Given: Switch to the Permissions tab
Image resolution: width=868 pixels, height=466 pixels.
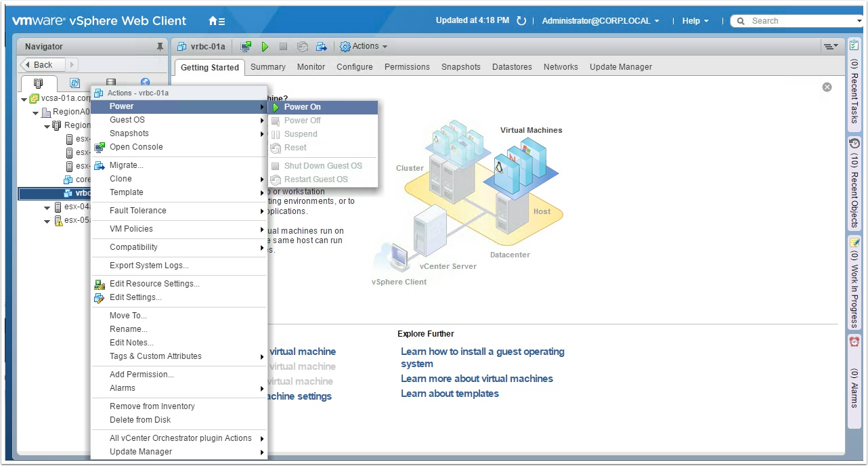Looking at the screenshot, I should [x=407, y=67].
